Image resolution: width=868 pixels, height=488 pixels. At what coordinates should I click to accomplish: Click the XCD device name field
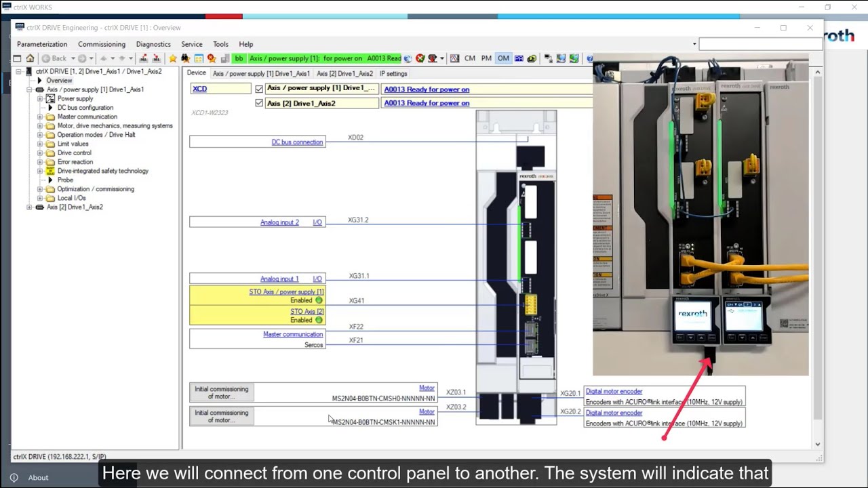(x=220, y=89)
